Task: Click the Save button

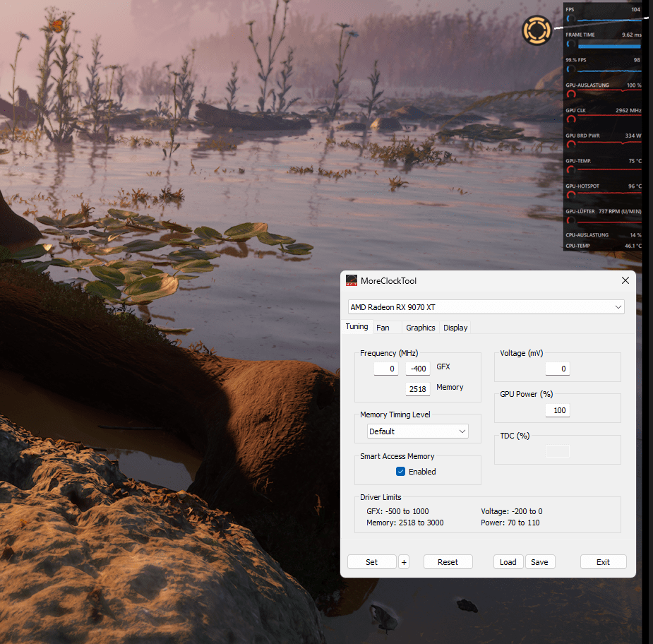Action: pyautogui.click(x=540, y=562)
